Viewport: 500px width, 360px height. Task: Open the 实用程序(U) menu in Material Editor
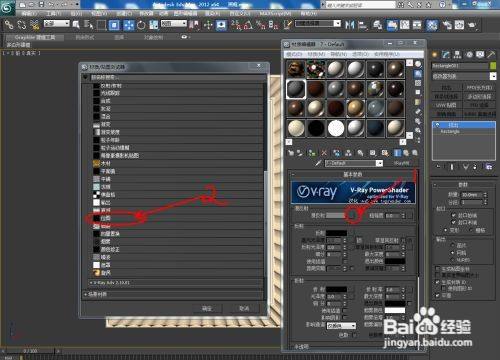pyautogui.click(x=387, y=54)
